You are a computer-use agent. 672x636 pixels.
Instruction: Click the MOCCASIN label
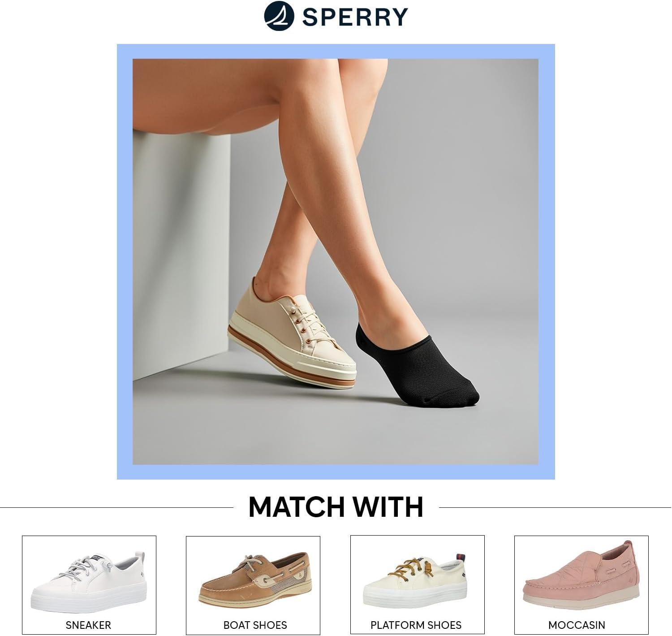pyautogui.click(x=577, y=624)
